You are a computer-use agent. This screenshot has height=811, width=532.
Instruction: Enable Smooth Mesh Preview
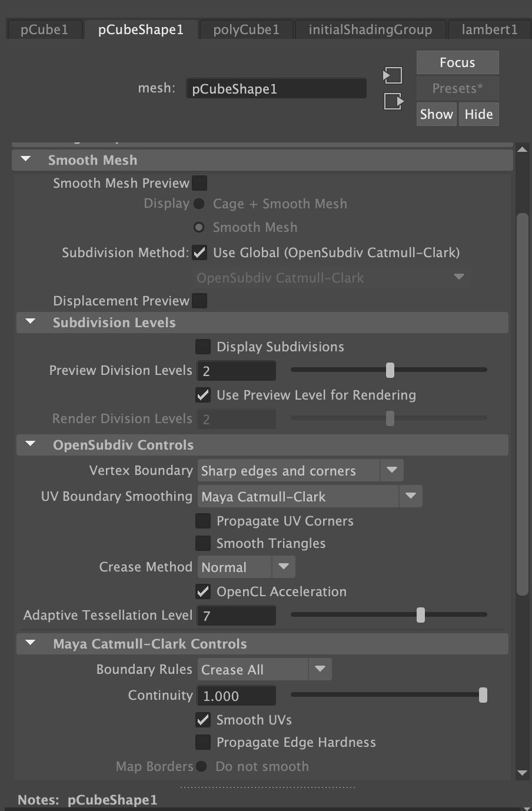click(199, 182)
